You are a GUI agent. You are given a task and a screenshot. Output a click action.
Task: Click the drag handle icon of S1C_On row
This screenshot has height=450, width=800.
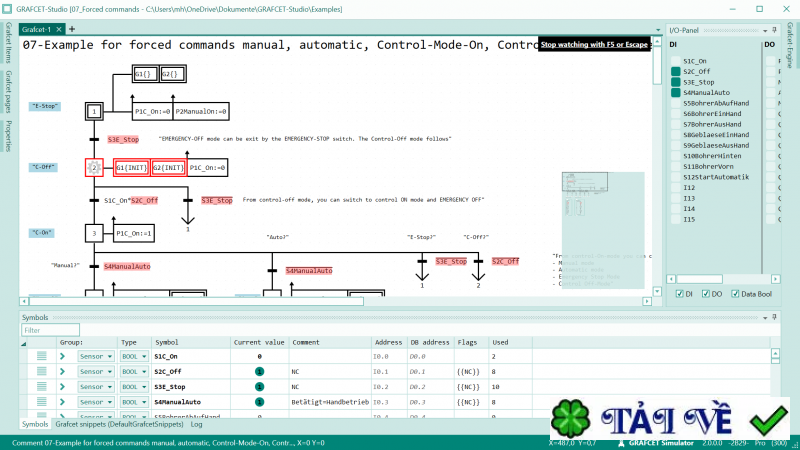tap(41, 356)
